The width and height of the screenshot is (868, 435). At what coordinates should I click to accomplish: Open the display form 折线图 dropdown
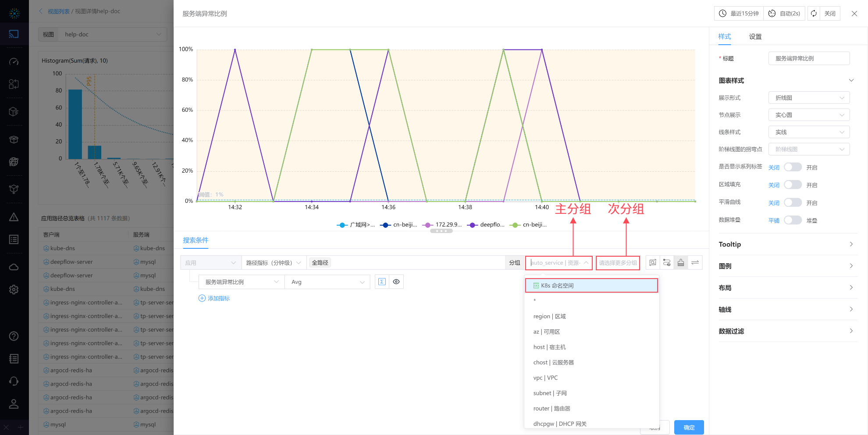[809, 98]
